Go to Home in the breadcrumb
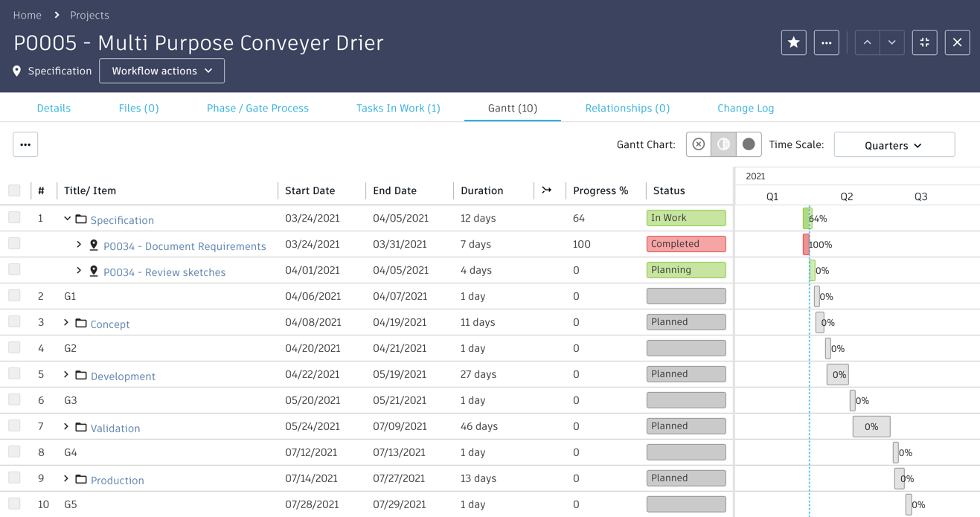 tap(28, 15)
